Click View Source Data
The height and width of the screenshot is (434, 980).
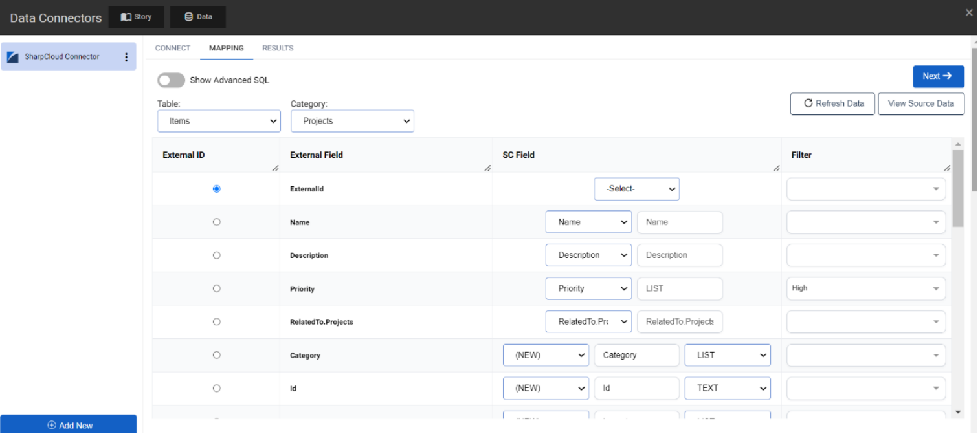[921, 103]
